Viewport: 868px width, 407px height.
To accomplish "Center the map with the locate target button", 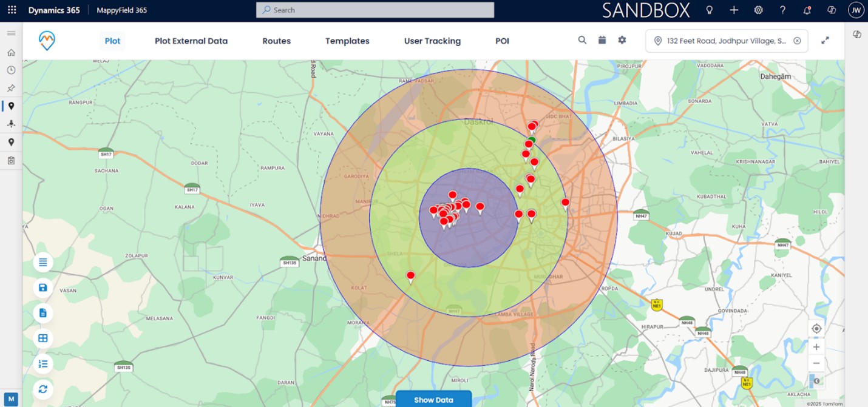I will [x=816, y=329].
